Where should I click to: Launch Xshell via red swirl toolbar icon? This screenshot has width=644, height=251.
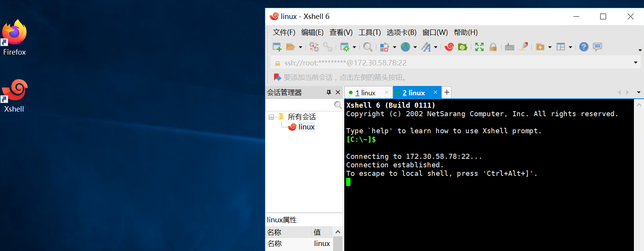pyautogui.click(x=449, y=47)
